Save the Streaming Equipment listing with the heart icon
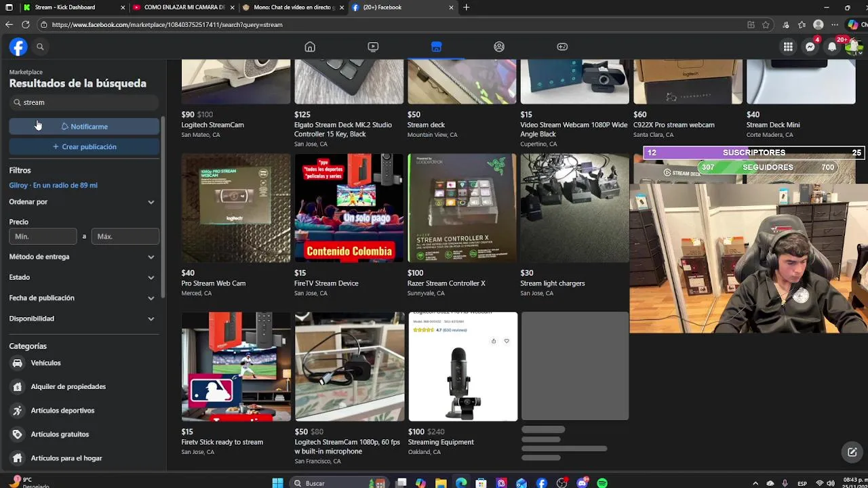Viewport: 868px width, 488px height. click(x=507, y=341)
